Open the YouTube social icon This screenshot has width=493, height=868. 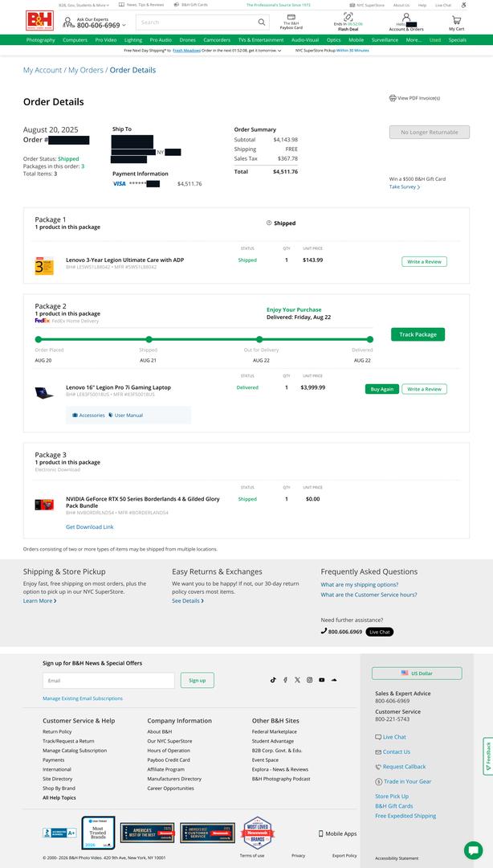point(321,680)
